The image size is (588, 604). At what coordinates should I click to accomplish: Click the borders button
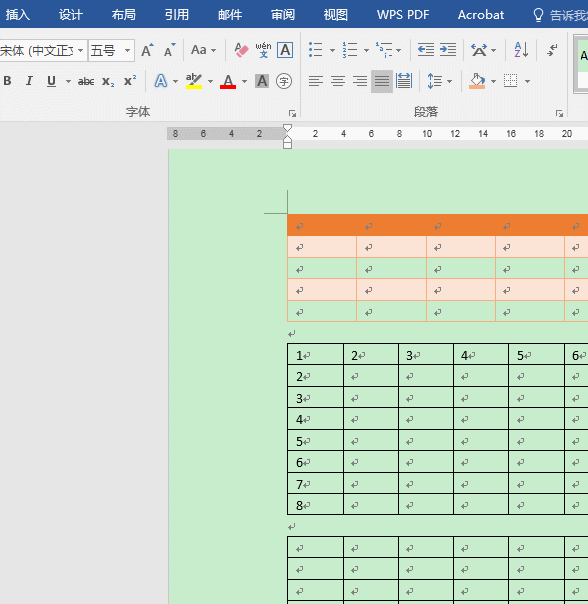[x=511, y=81]
